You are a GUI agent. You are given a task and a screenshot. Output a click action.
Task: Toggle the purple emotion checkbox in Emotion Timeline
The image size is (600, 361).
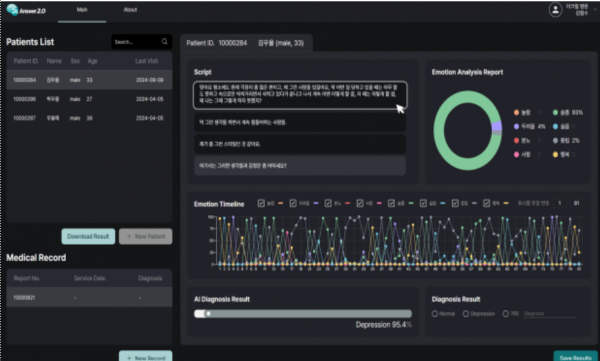pyautogui.click(x=293, y=203)
